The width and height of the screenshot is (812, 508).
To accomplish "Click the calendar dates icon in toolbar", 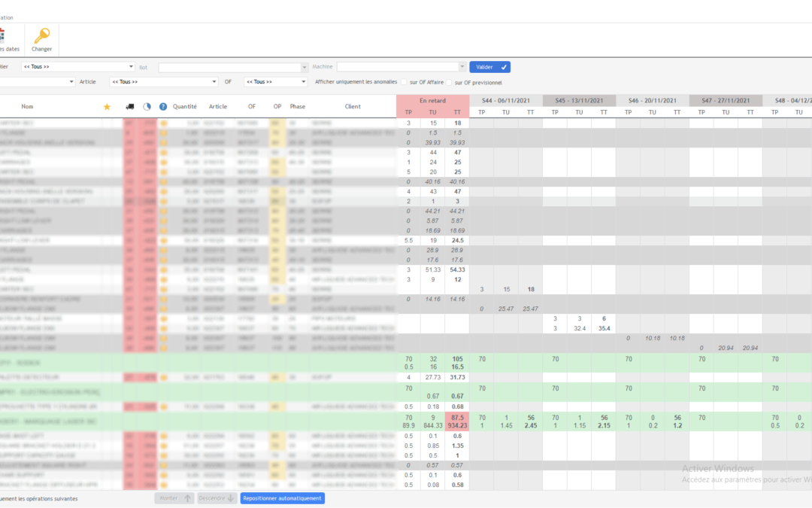I will pos(2,36).
